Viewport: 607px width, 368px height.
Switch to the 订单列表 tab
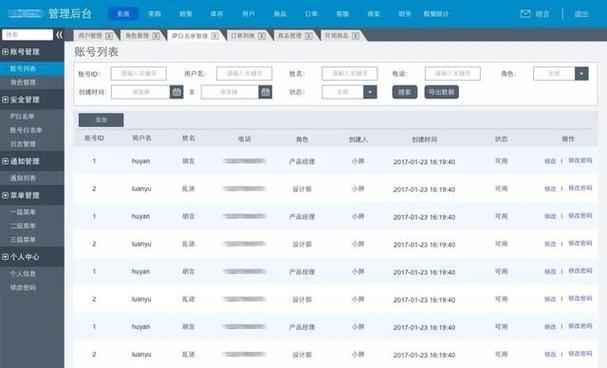(x=243, y=36)
